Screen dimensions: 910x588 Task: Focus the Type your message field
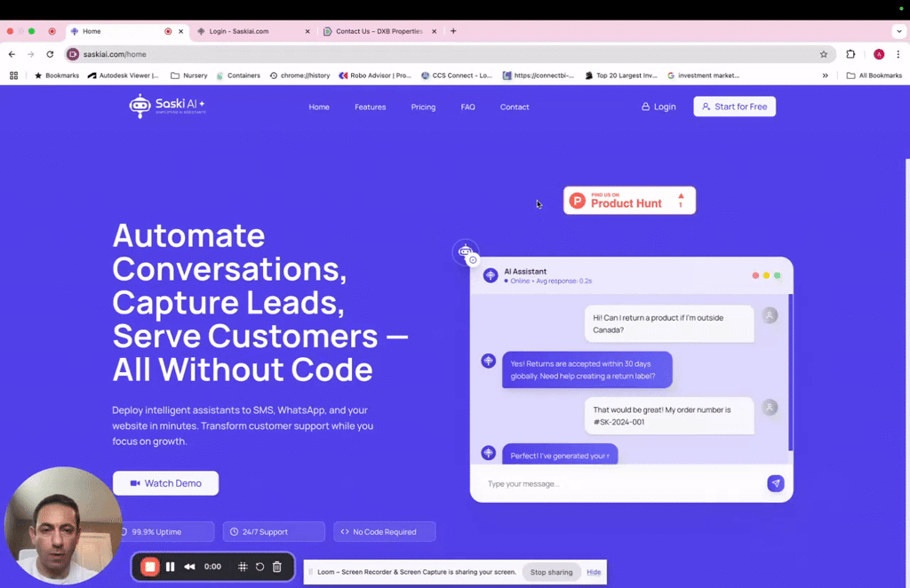click(x=621, y=483)
